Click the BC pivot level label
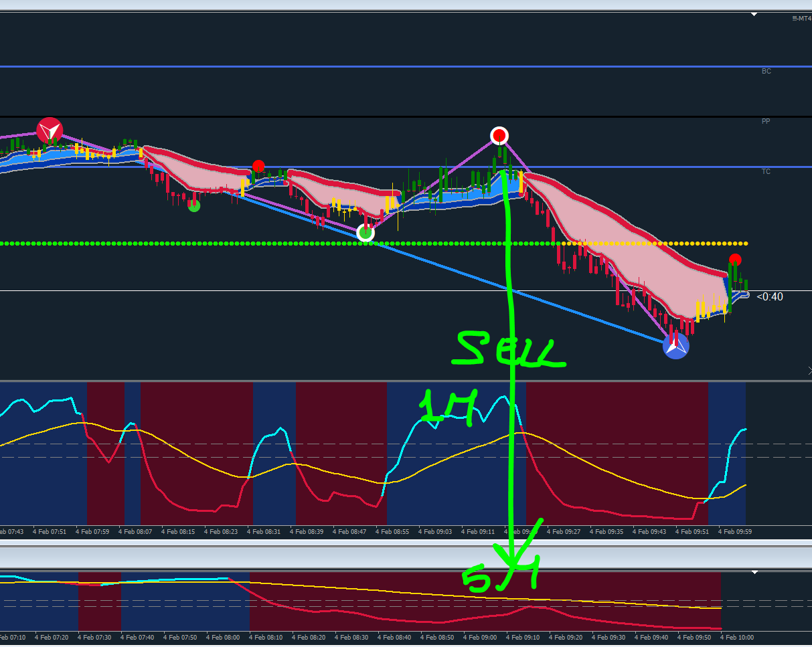 766,71
